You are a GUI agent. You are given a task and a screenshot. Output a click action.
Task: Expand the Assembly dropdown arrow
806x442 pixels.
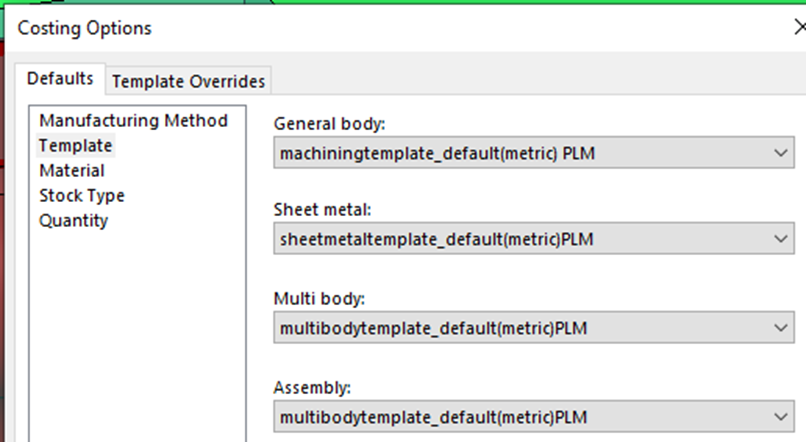point(780,417)
